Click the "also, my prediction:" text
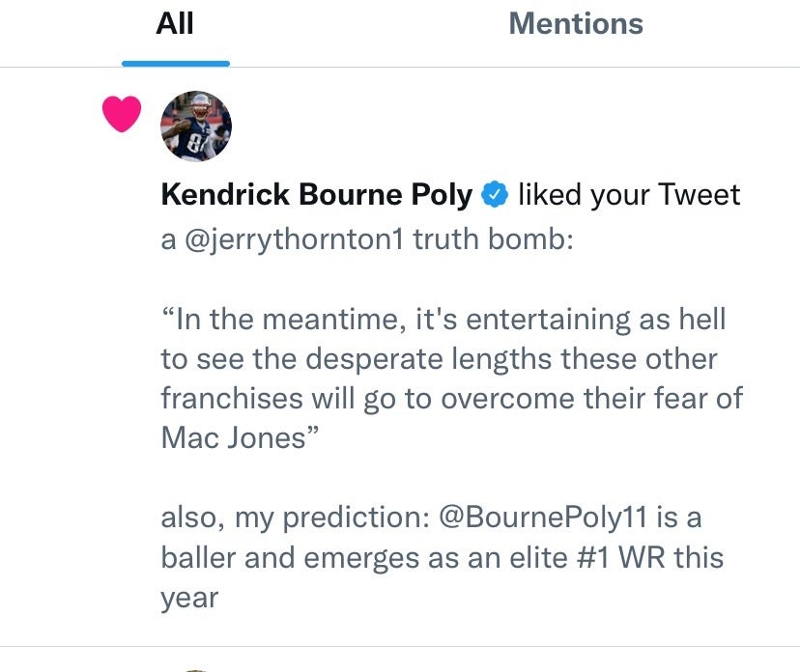Image resolution: width=800 pixels, height=672 pixels. point(294,517)
